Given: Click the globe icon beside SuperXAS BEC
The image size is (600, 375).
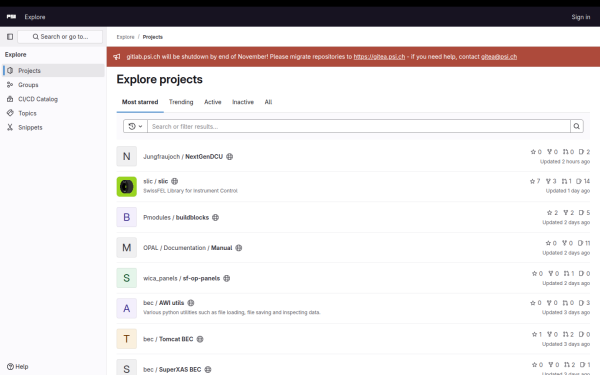Looking at the screenshot, I should point(208,369).
